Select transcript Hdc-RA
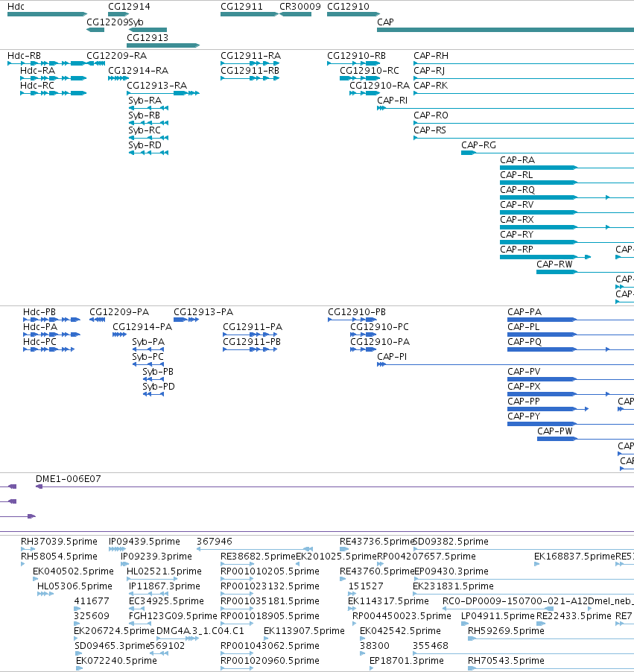 point(53,78)
